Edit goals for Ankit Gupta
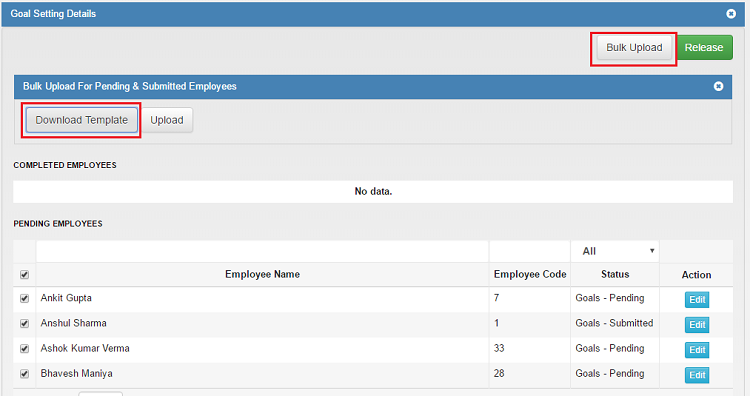 (x=697, y=300)
